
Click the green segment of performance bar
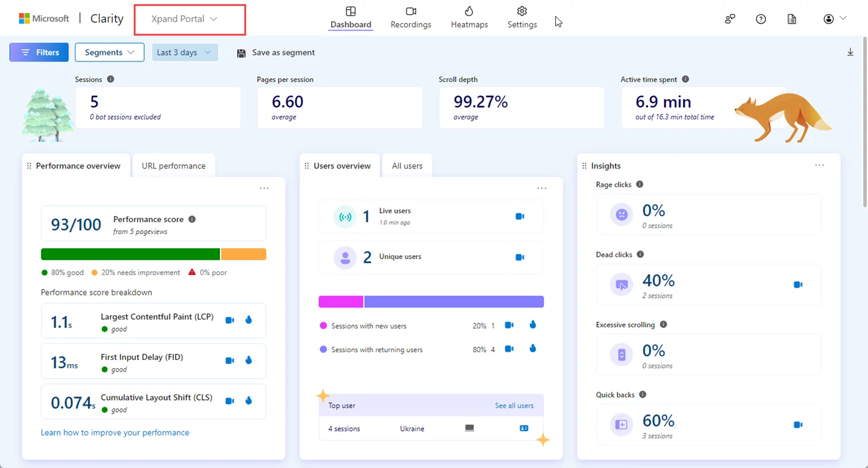tap(130, 254)
